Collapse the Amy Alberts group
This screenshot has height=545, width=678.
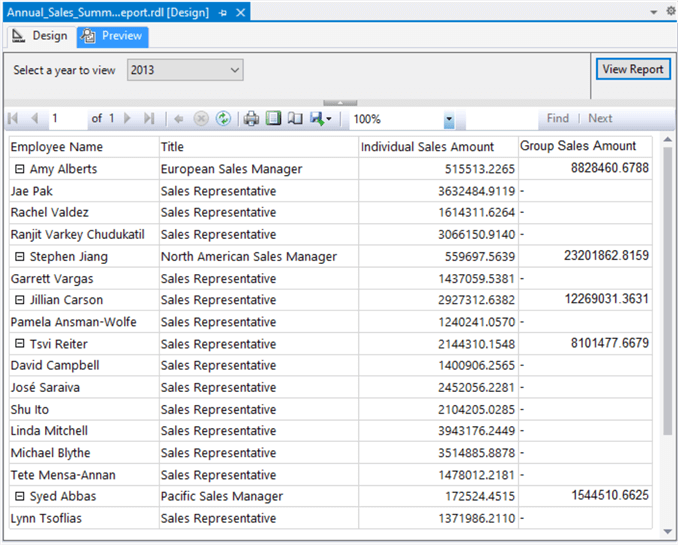click(x=19, y=169)
